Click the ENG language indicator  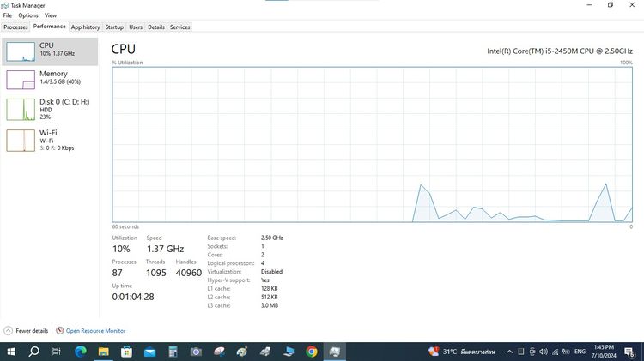580,352
